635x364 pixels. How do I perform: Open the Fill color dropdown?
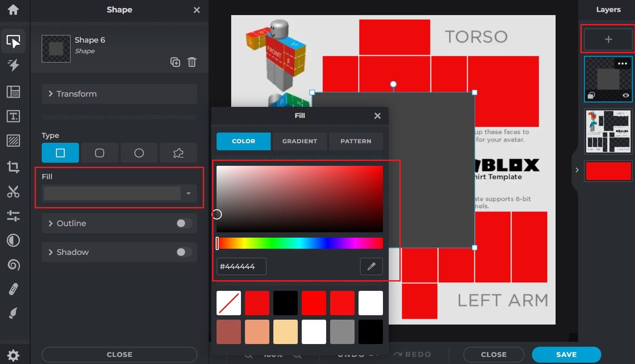pos(120,193)
